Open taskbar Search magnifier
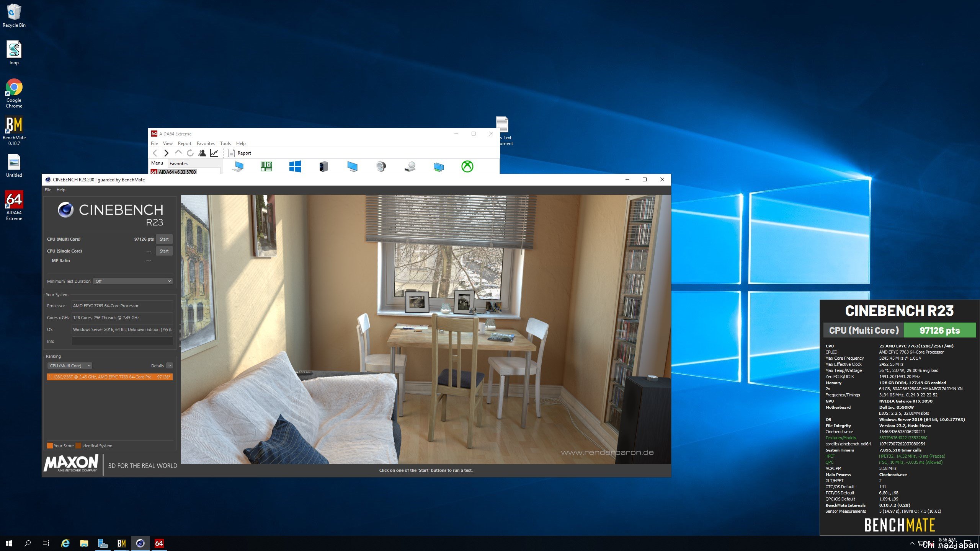This screenshot has width=980, height=551. coord(28,543)
